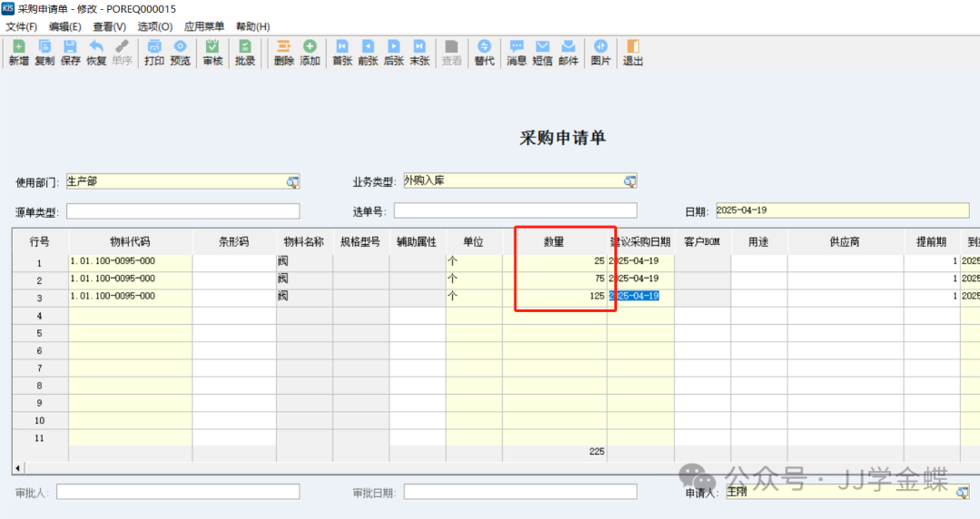This screenshot has height=519, width=980.
Task: Open the 应用菜单 menu
Action: pos(203,26)
